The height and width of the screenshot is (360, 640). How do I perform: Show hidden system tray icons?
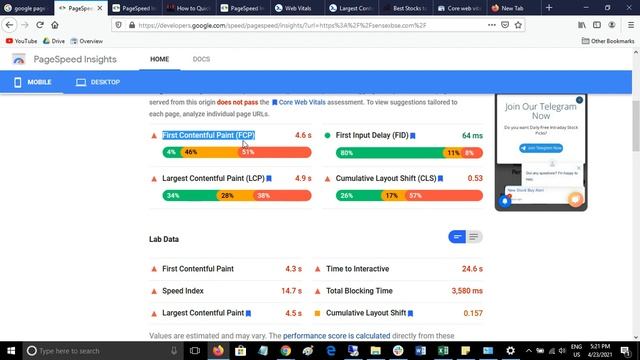click(x=529, y=351)
